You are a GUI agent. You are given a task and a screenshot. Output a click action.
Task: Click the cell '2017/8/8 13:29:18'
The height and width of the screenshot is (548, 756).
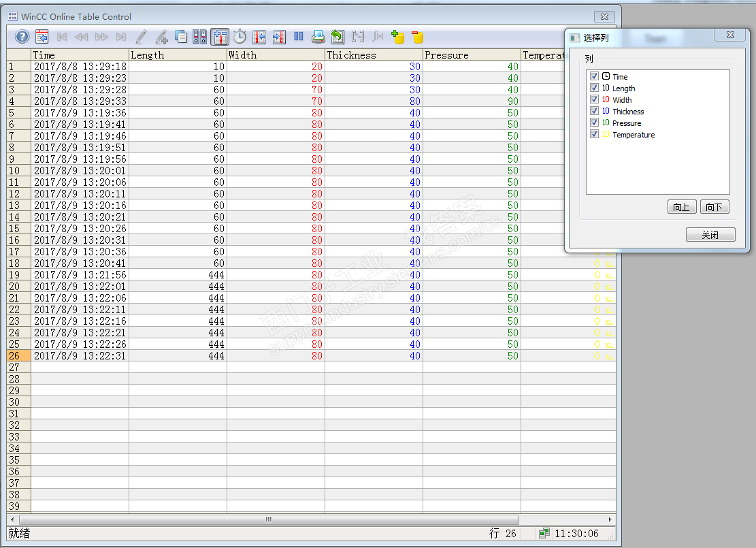coord(80,66)
